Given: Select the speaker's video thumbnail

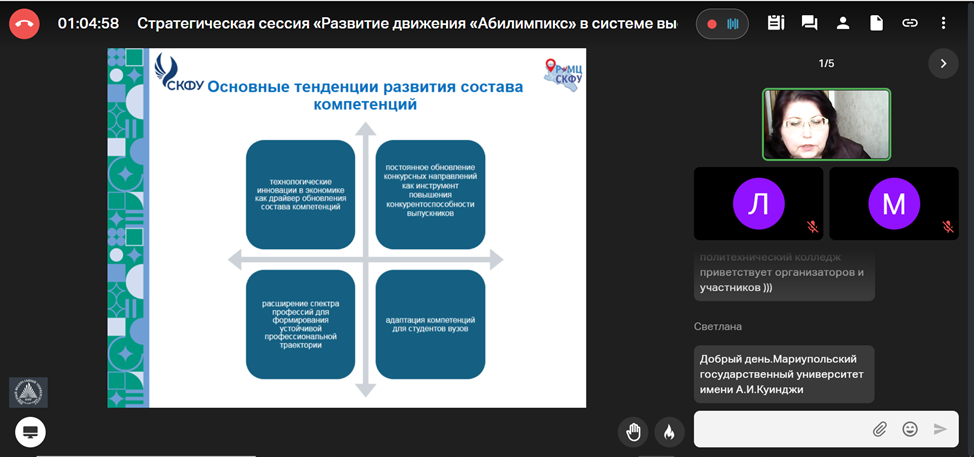Looking at the screenshot, I should coord(826,124).
